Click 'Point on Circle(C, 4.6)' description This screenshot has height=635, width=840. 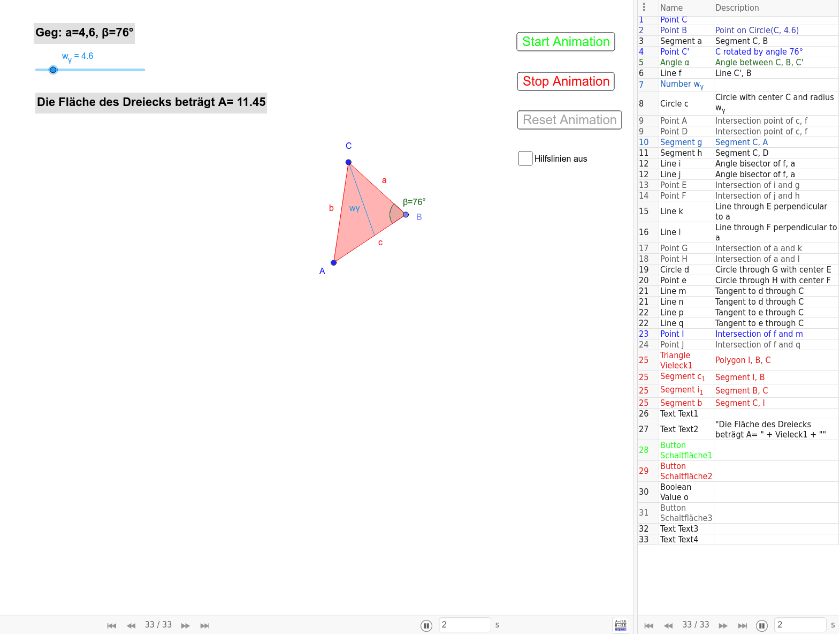[757, 31]
